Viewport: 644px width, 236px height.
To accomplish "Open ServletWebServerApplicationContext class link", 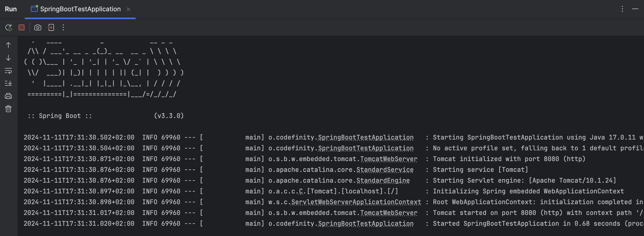I will click(356, 202).
